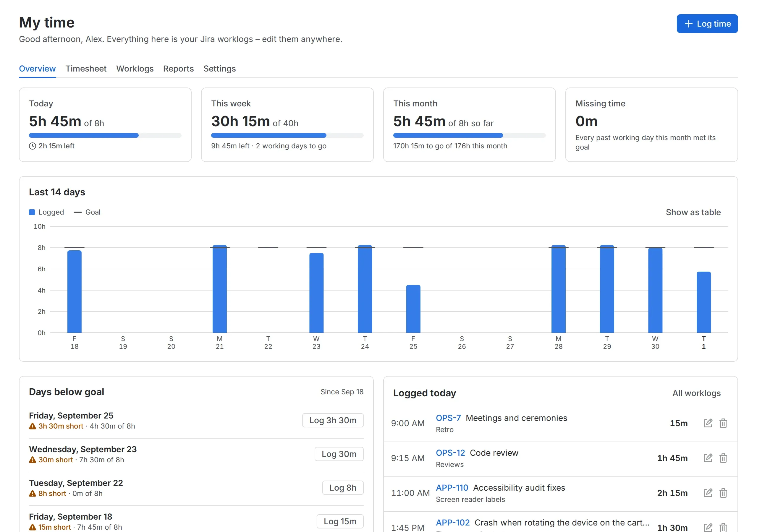The image size is (757, 532).
Task: Edit the APP-110 Accessibility audit worklog
Action: pyautogui.click(x=708, y=493)
